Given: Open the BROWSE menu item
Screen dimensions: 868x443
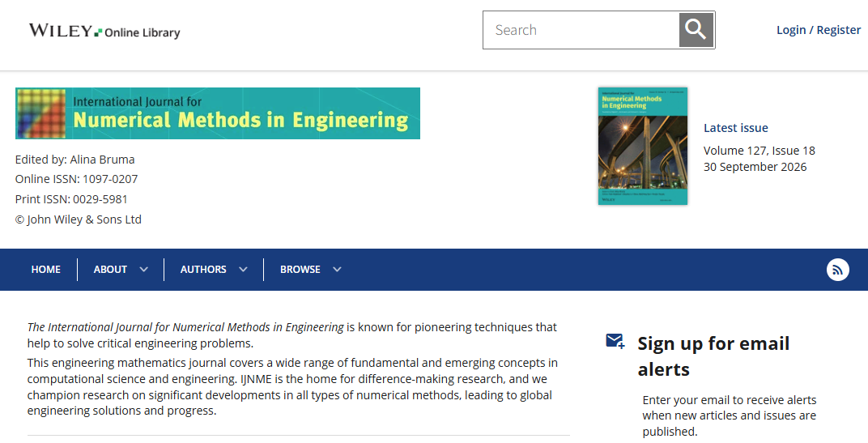Looking at the screenshot, I should click(300, 270).
